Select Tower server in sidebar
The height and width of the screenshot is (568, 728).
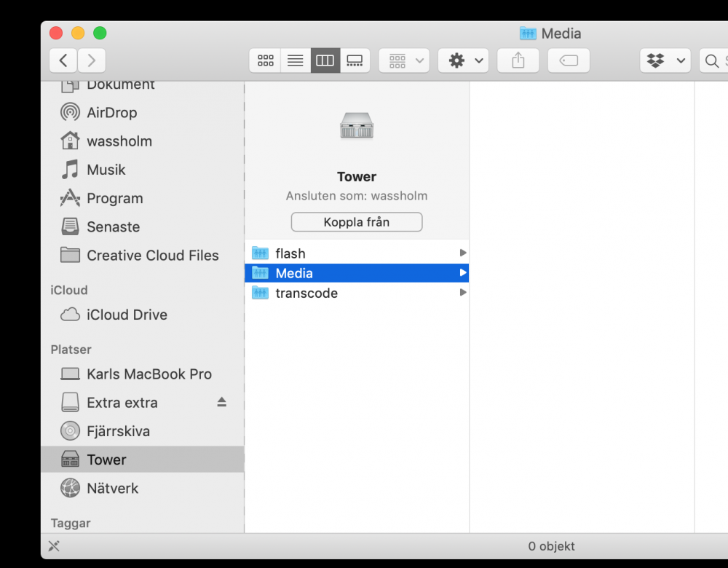[142, 459]
